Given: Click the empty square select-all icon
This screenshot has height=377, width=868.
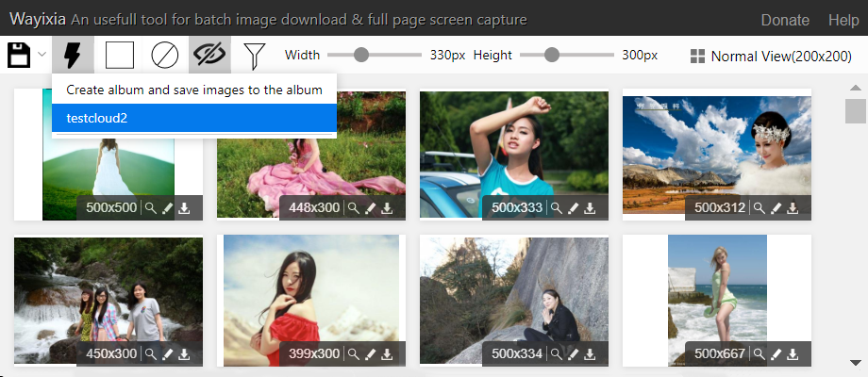Looking at the screenshot, I should pyautogui.click(x=120, y=56).
